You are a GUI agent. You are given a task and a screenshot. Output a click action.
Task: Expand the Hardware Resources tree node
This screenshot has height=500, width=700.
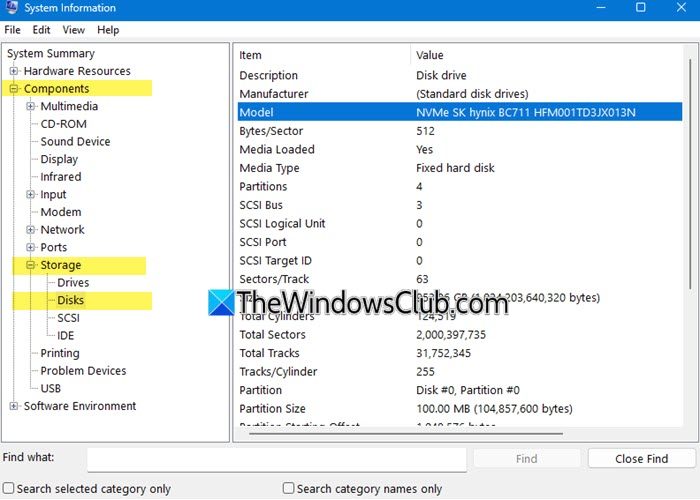point(14,71)
